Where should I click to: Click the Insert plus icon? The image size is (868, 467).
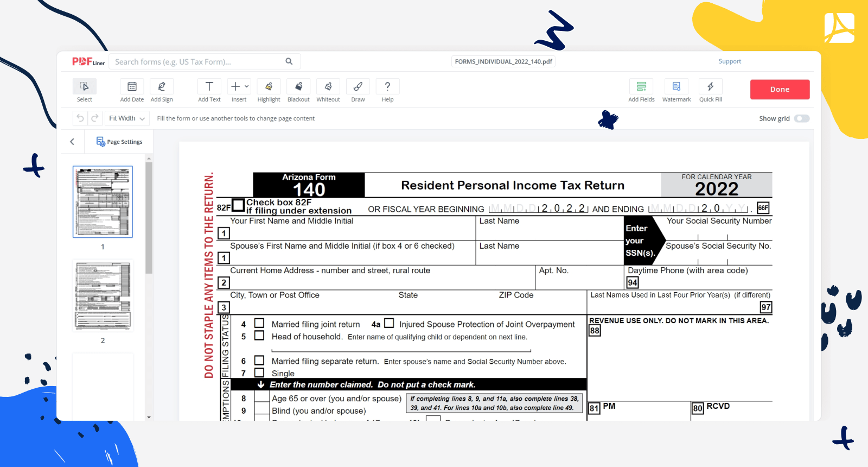[235, 86]
